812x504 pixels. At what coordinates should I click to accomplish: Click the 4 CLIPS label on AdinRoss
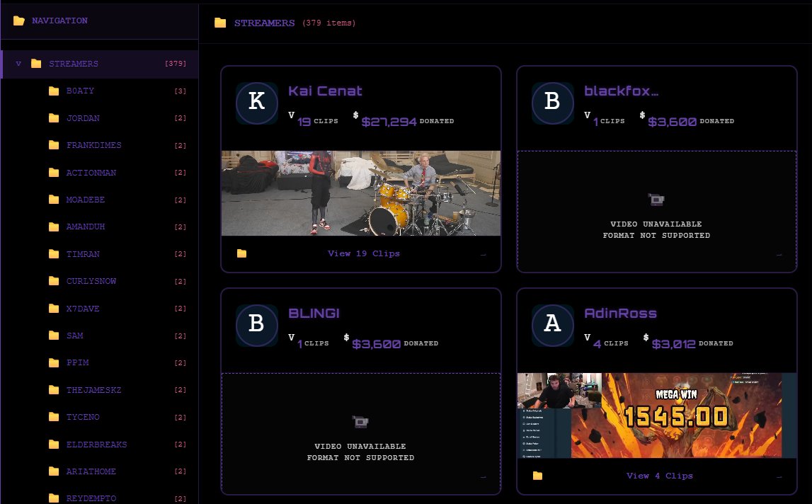pyautogui.click(x=611, y=344)
